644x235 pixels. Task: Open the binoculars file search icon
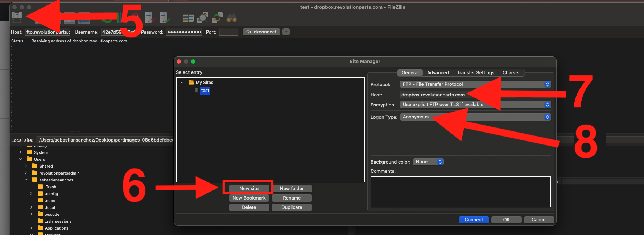coord(232,18)
